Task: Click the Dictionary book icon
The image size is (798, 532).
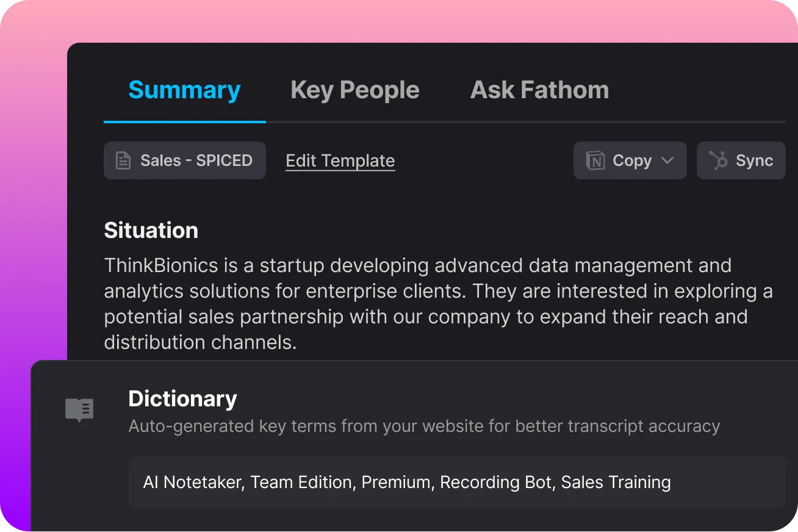Action: 79,409
